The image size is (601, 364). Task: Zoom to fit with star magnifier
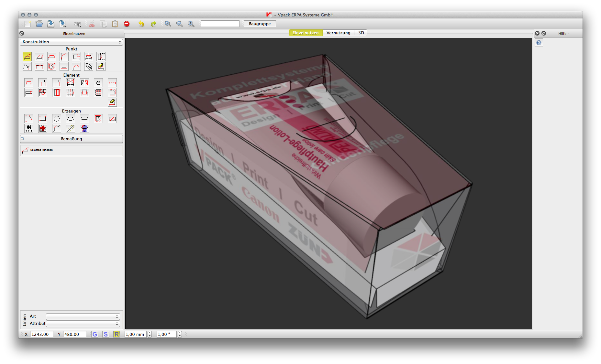point(191,24)
